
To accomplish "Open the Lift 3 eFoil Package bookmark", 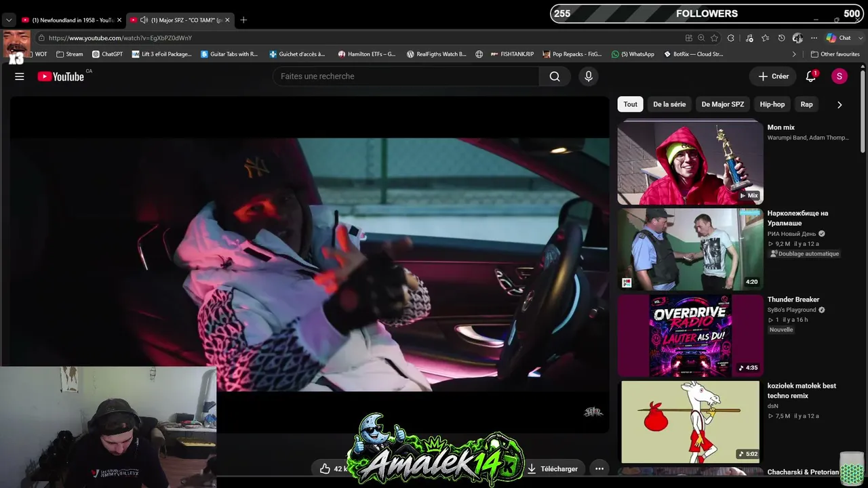I will coord(162,54).
